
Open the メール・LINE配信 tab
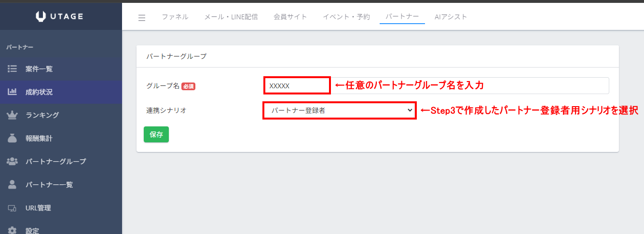[231, 17]
